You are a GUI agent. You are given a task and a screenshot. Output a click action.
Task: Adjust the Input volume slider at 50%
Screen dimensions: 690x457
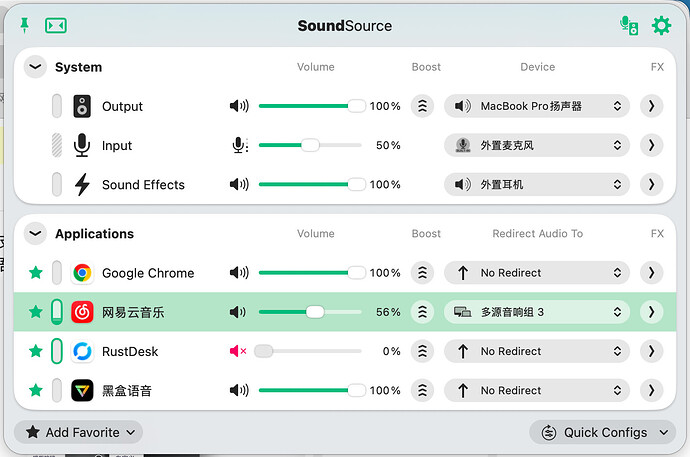310,145
